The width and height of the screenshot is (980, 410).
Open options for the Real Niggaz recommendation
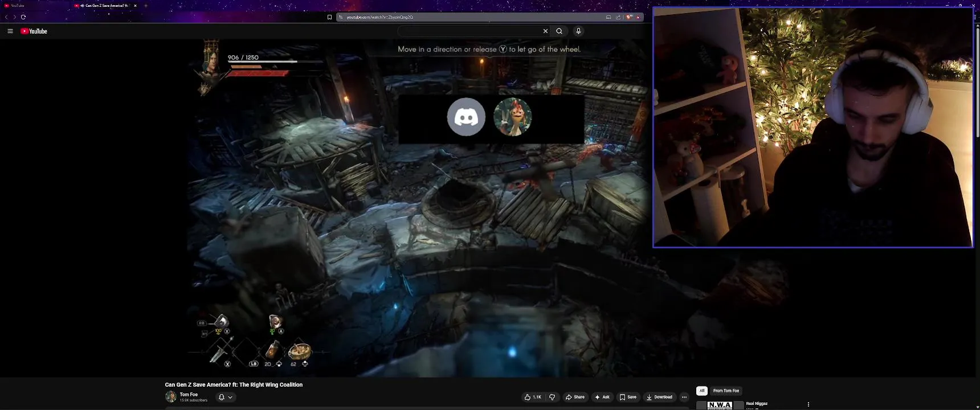tap(808, 404)
